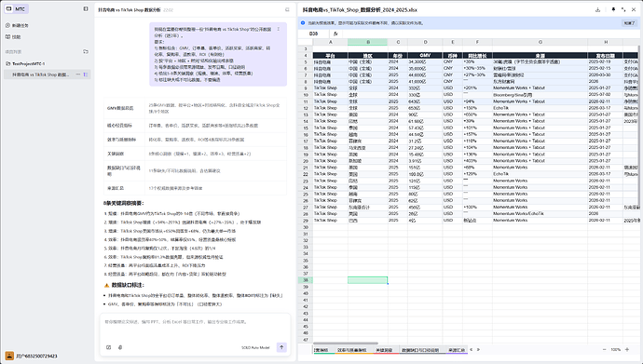Switch to the 来源汇总 sheet tab
643x364 pixels.
coord(457,350)
